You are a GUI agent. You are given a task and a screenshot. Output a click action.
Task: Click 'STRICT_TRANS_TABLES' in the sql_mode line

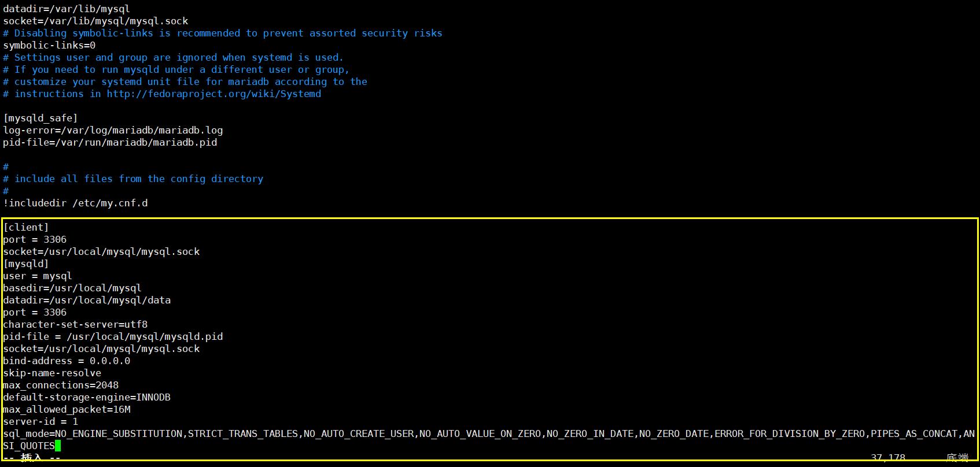(x=243, y=433)
